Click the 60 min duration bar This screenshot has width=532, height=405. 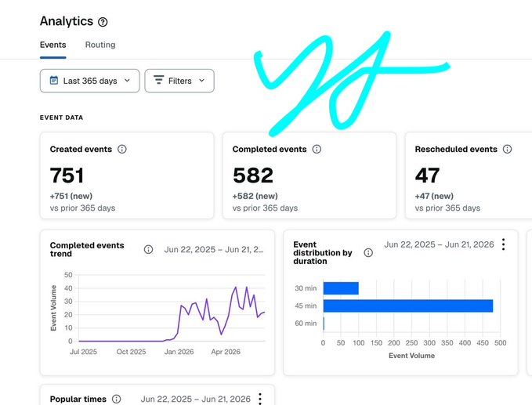[x=324, y=324]
